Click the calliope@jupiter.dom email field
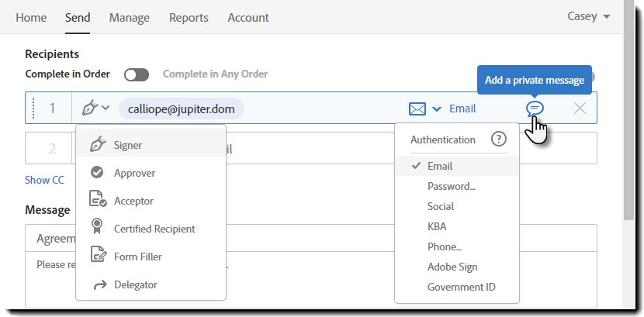The image size is (644, 317). 181,109
